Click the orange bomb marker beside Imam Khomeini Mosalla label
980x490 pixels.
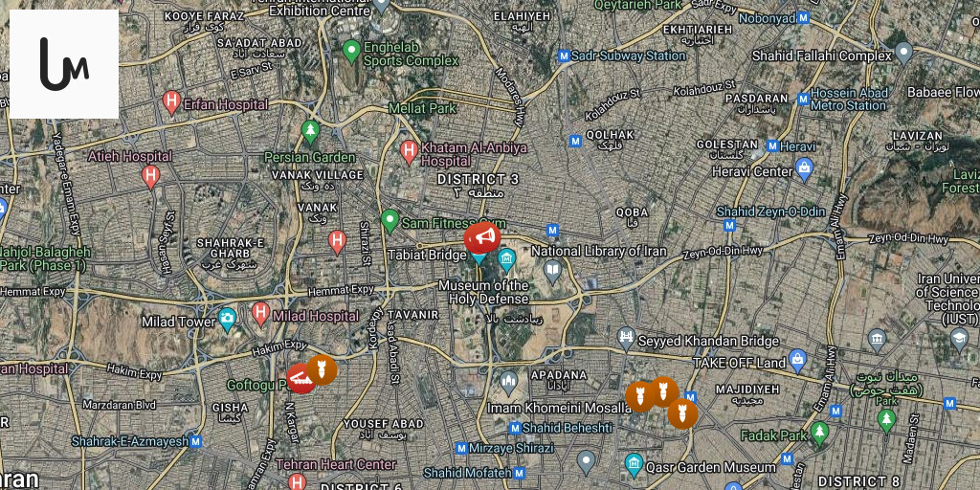tap(640, 396)
